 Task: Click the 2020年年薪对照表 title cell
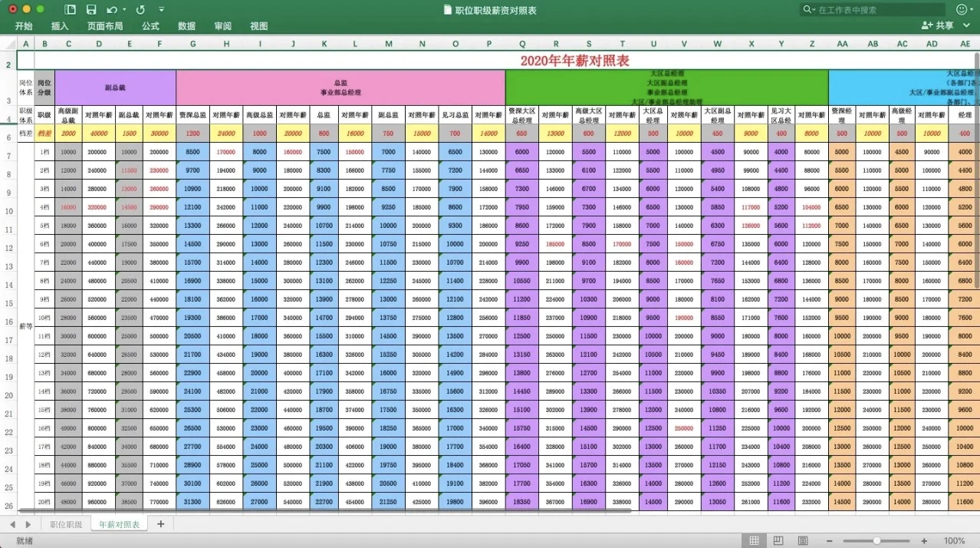point(575,60)
